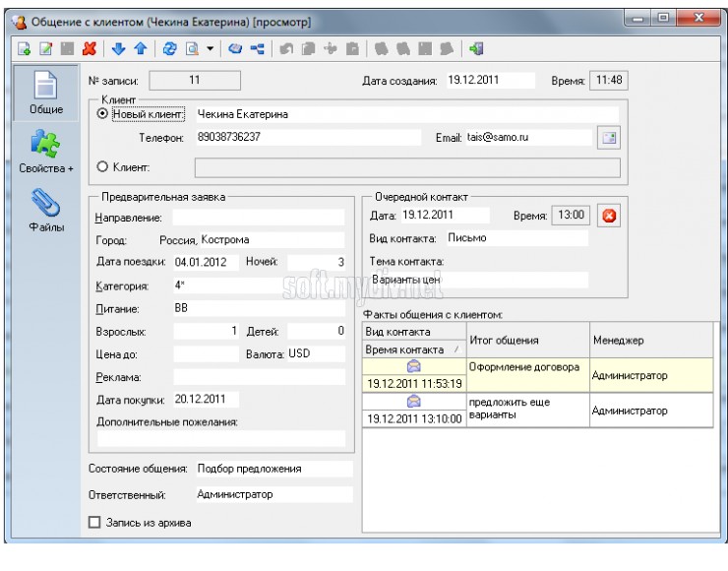Refresh with the blue circular arrows icon
Image resolution: width=728 pixels, height=571 pixels.
click(x=170, y=49)
